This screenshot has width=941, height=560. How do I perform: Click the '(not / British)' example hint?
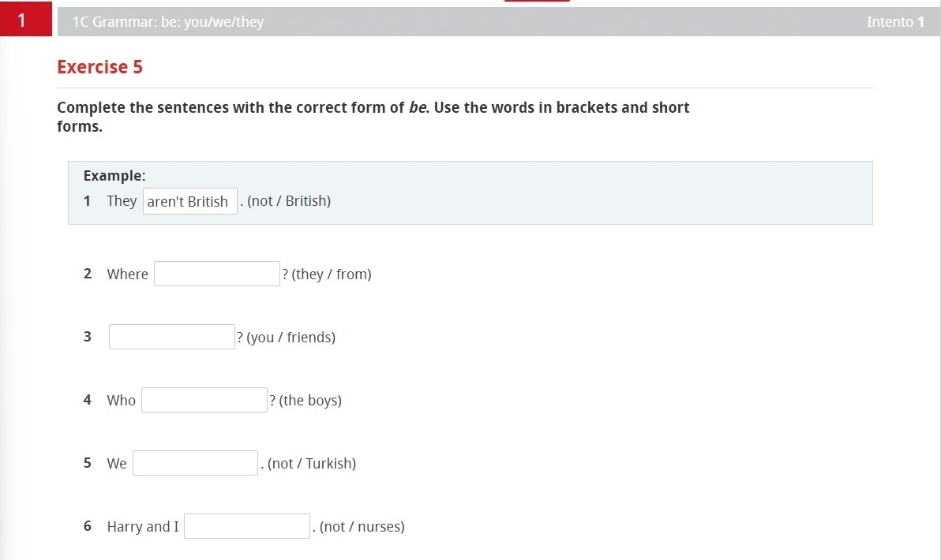point(289,201)
